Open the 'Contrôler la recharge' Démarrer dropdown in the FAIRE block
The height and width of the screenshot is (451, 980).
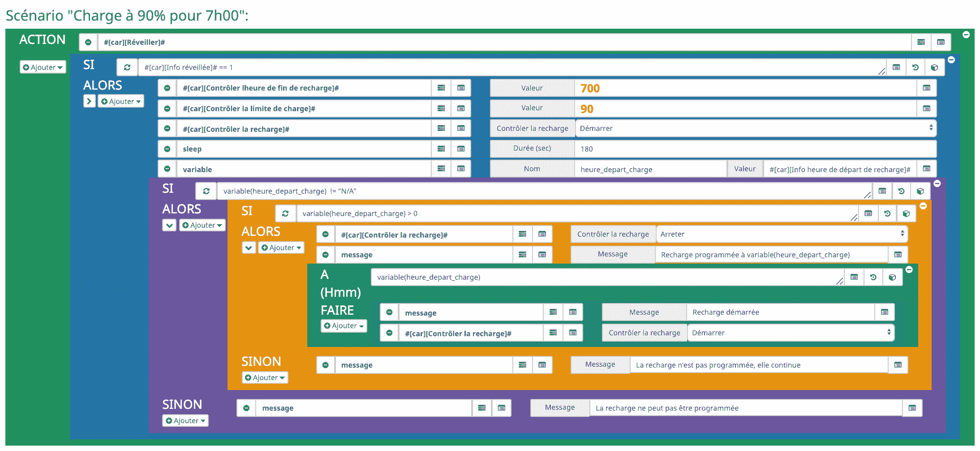tap(791, 333)
